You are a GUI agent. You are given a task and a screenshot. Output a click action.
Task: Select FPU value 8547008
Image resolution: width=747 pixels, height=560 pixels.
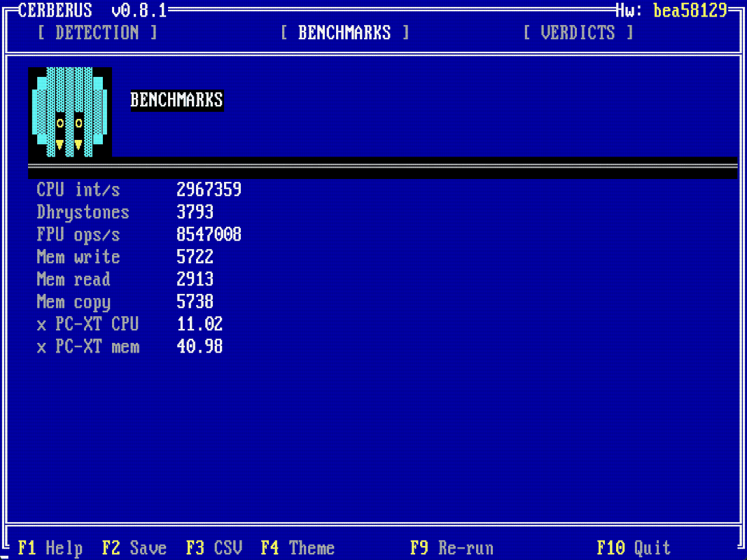[x=209, y=234]
